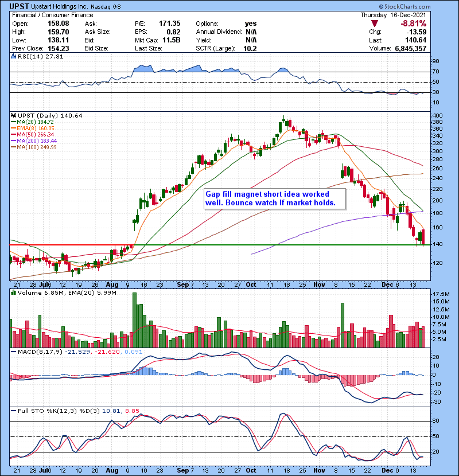Image resolution: width=459 pixels, height=476 pixels.
Task: Click the EMA(8) 160.05 legend entry
Action: [33, 128]
